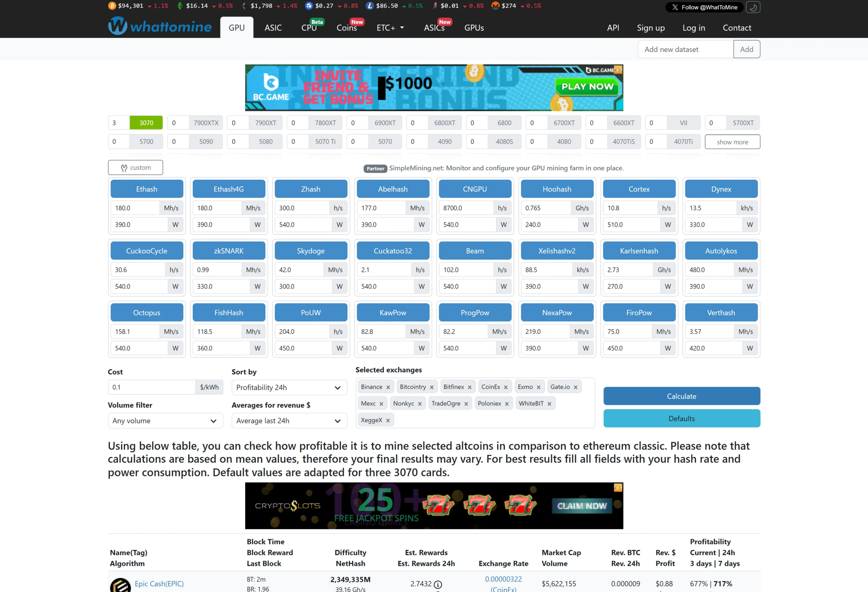The image size is (868, 592).
Task: Switch to the ASIC tab
Action: click(x=273, y=28)
